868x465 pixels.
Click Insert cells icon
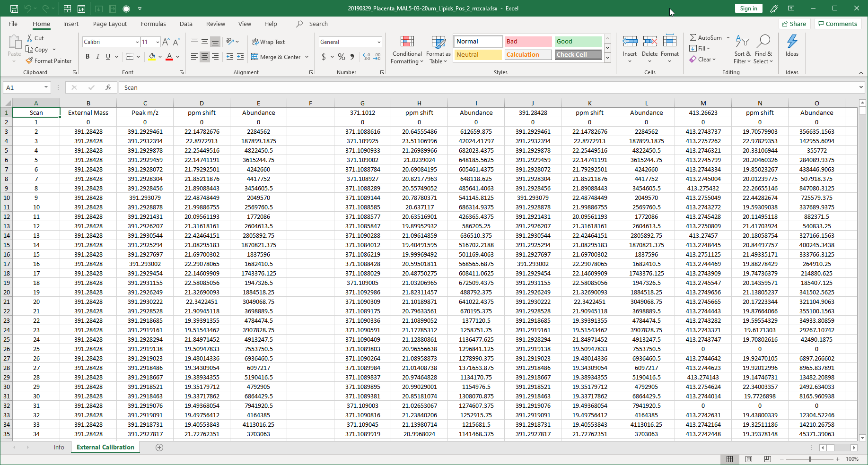[x=630, y=42]
